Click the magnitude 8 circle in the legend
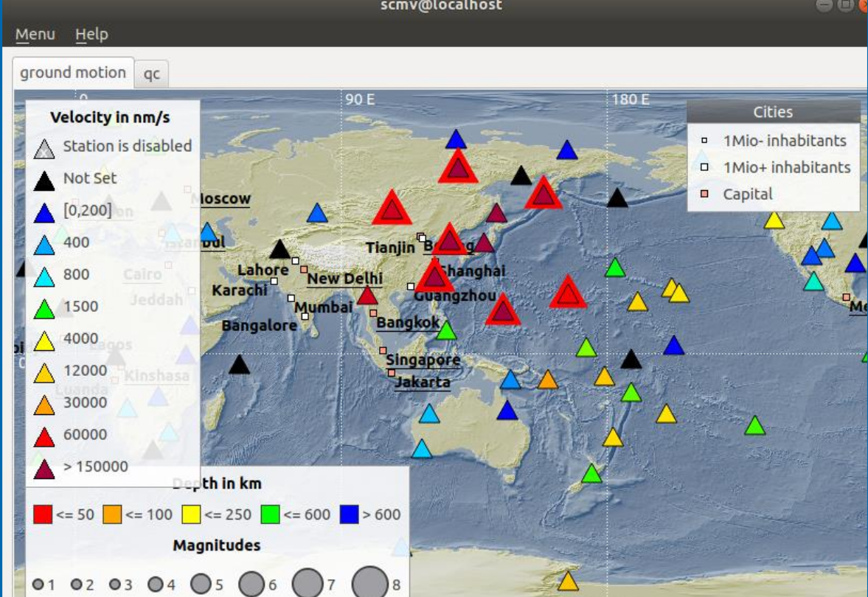Screen dimensions: 868x597 pos(370,584)
